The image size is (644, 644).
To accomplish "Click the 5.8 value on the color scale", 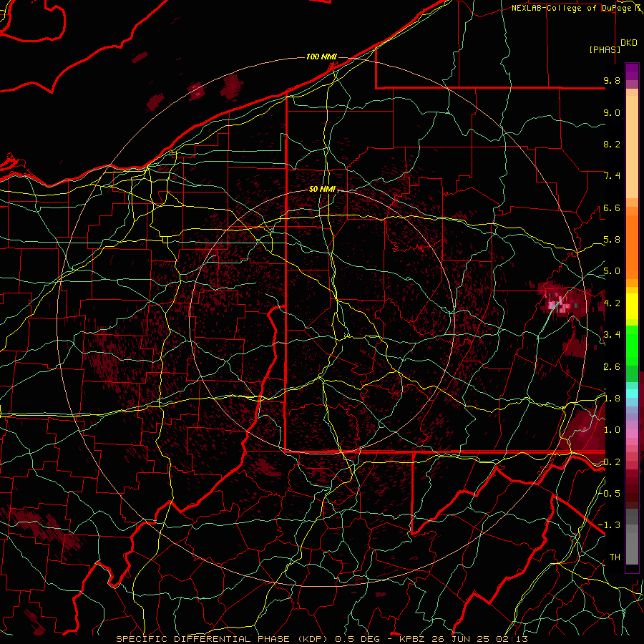I will (x=612, y=240).
